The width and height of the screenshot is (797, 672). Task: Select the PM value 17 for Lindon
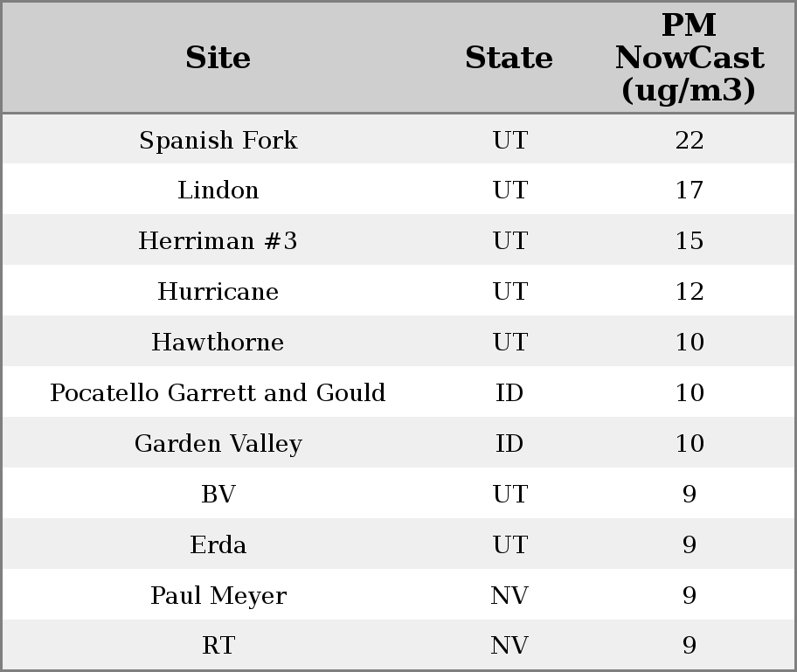(689, 191)
